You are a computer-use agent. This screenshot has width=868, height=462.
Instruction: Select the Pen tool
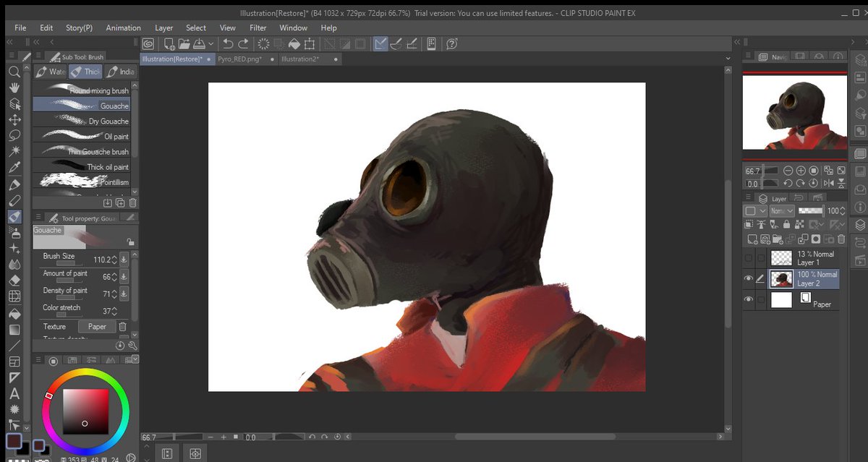click(14, 184)
